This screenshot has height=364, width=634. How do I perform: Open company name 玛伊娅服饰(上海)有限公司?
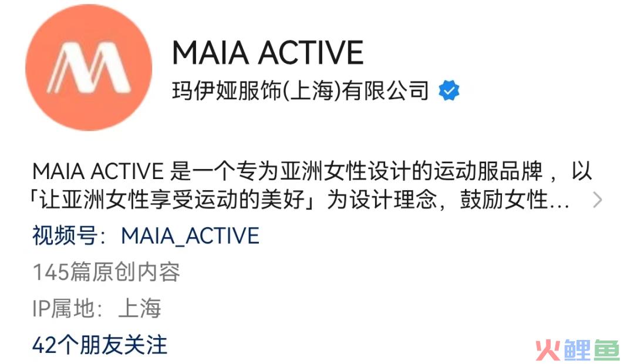pos(300,90)
